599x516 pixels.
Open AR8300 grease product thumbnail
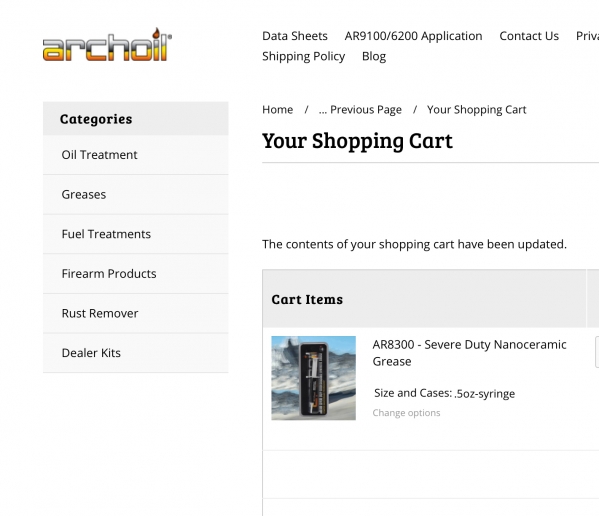click(313, 378)
